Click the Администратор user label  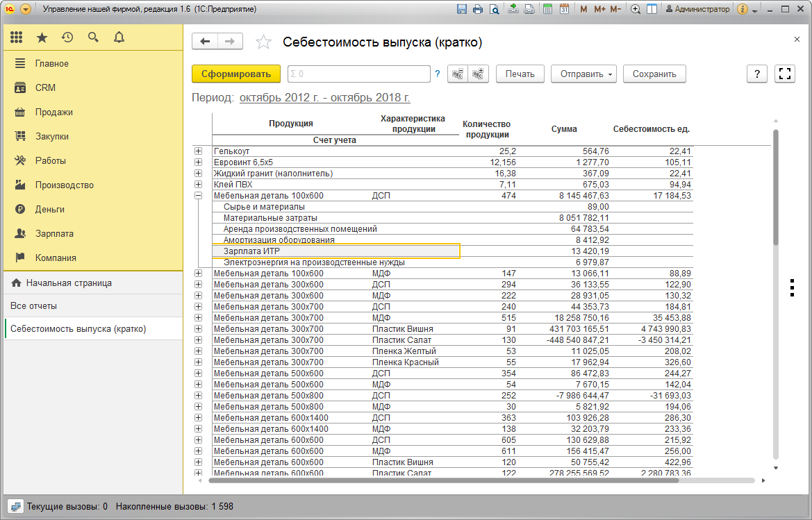click(x=697, y=9)
